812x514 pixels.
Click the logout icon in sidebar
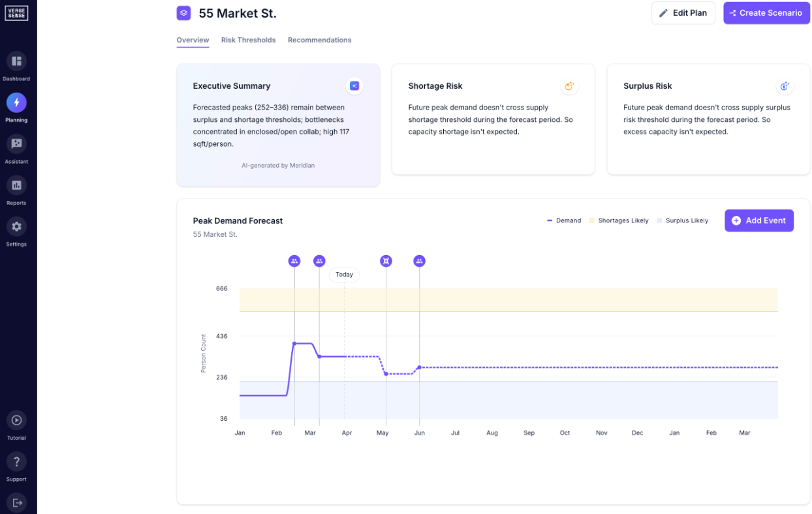tap(16, 503)
